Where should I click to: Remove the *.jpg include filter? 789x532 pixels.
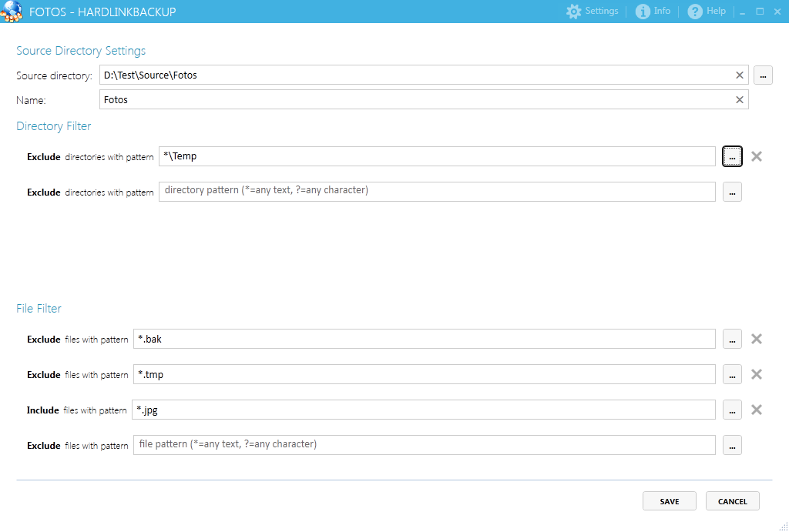click(x=757, y=410)
